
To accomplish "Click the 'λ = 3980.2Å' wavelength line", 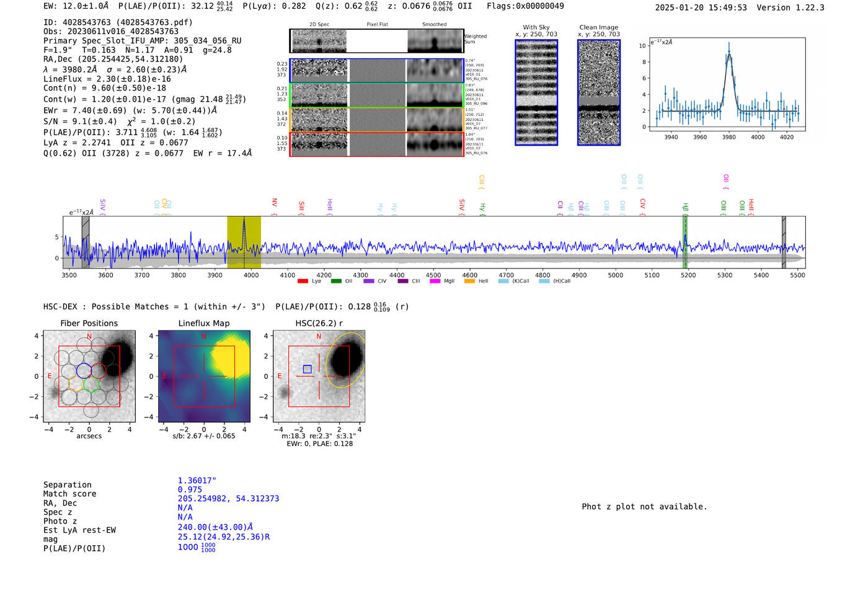I will (70, 70).
